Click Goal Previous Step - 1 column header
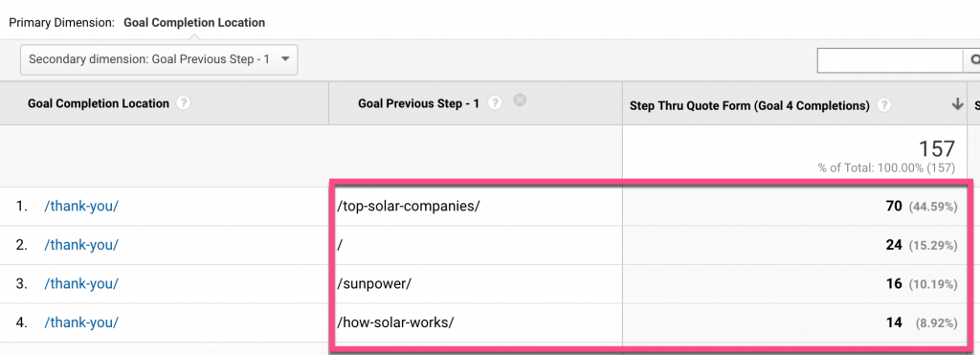 pos(419,103)
